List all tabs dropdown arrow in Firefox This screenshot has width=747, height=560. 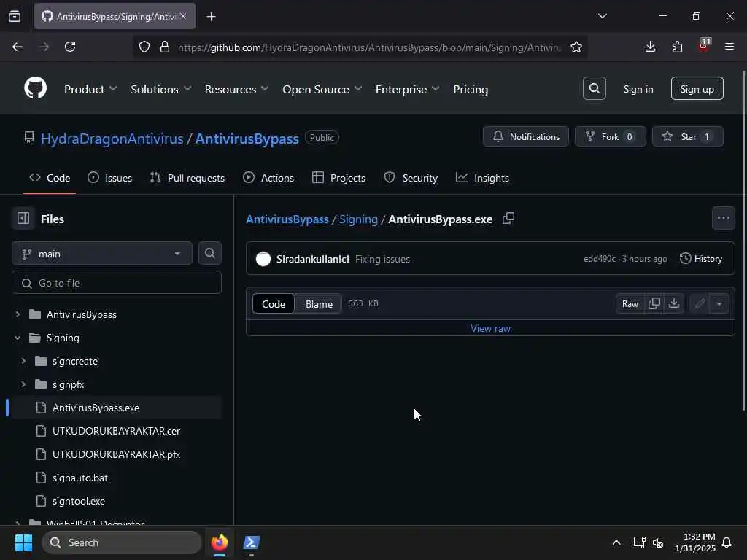click(x=602, y=16)
